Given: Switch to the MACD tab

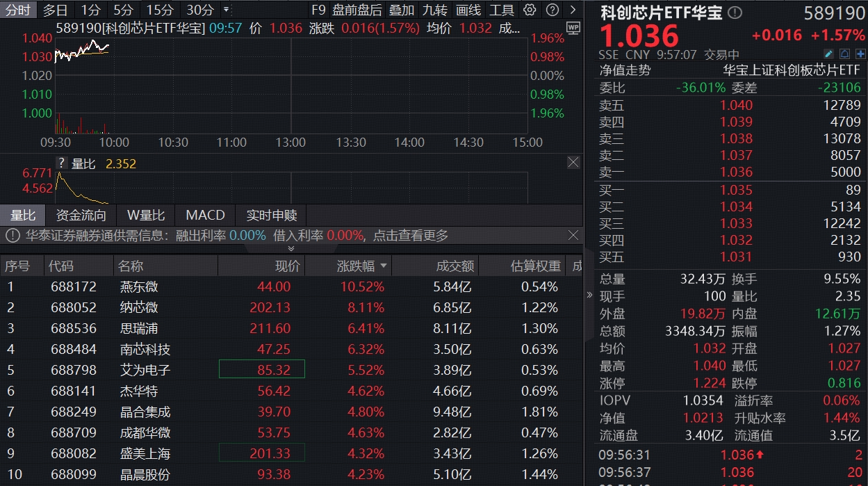Looking at the screenshot, I should click(x=204, y=216).
